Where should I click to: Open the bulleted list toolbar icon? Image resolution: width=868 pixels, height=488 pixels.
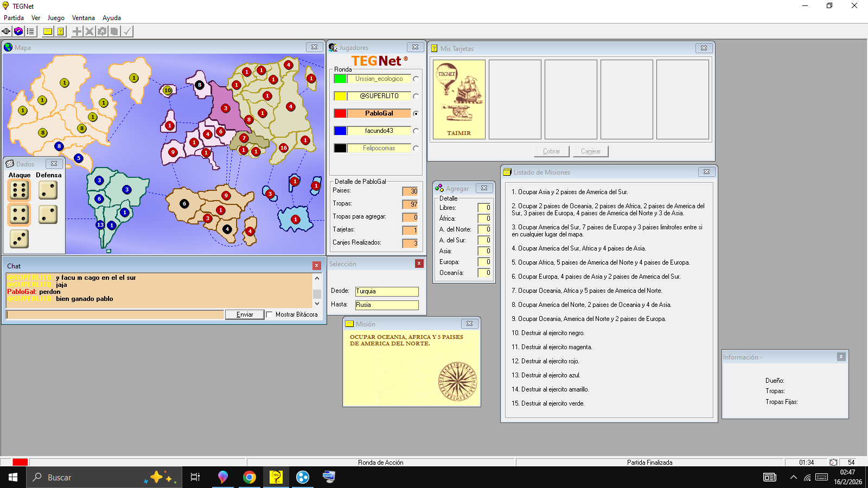30,31
